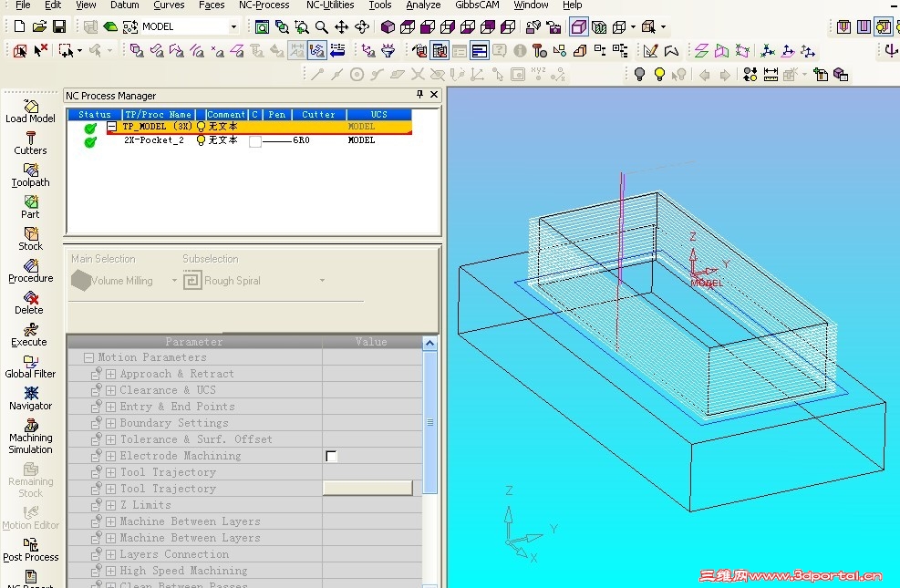Image resolution: width=900 pixels, height=588 pixels.
Task: Select the magnifying glass zoom tool
Action: click(x=321, y=27)
